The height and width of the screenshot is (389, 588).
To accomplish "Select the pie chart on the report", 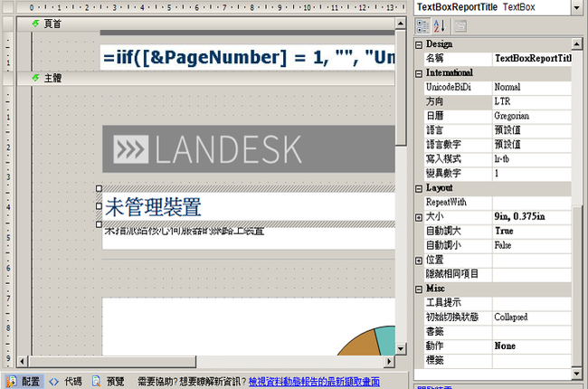I will click(366, 341).
